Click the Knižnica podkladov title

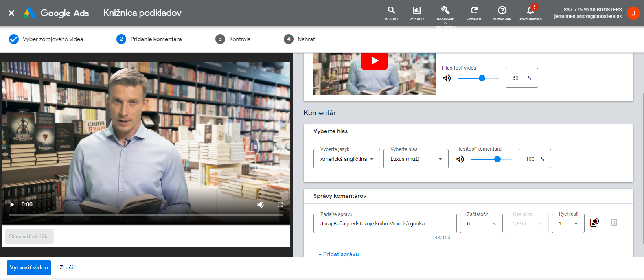tap(142, 13)
